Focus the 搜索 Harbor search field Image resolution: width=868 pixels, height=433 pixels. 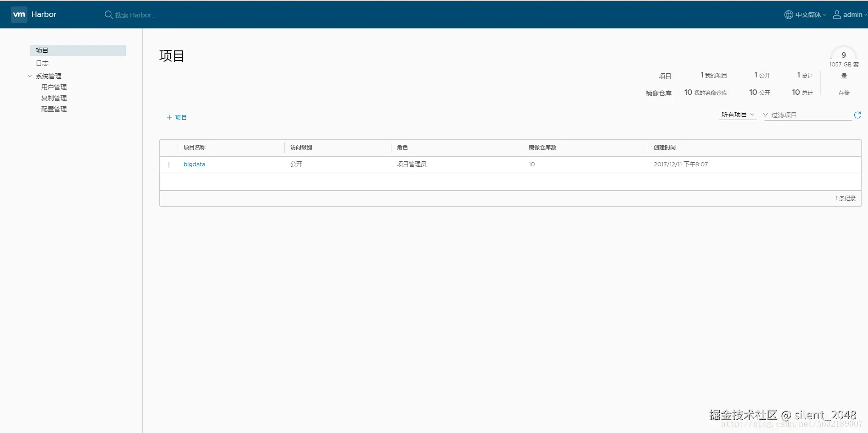pyautogui.click(x=136, y=15)
